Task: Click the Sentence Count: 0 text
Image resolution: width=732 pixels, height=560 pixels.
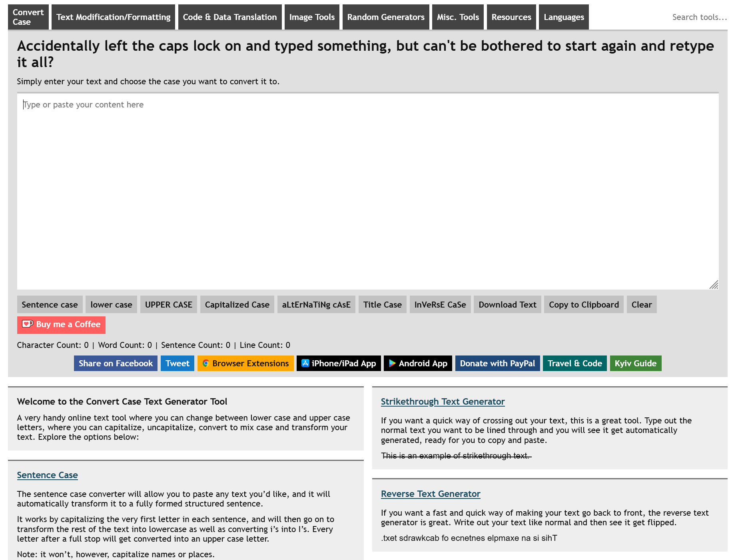Action: 196,345
